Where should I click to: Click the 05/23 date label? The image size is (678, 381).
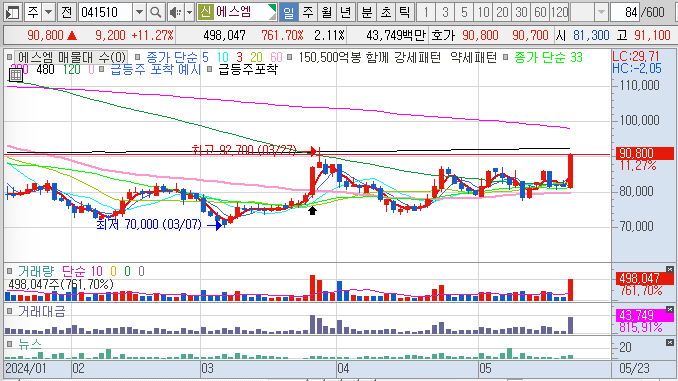[x=634, y=368]
